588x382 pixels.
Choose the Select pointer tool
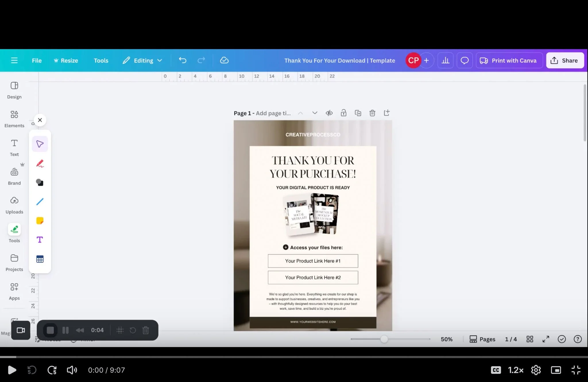tap(40, 144)
